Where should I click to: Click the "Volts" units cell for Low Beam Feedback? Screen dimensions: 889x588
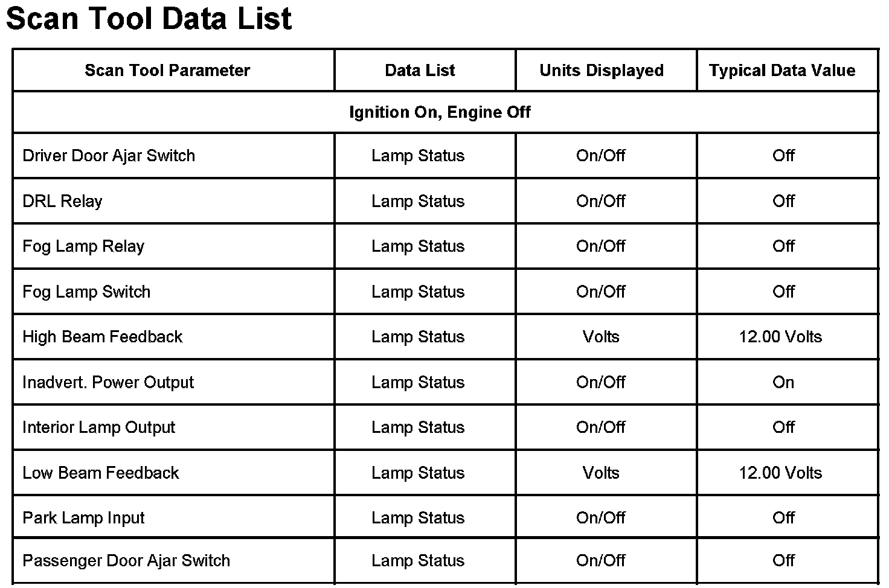pyautogui.click(x=601, y=473)
